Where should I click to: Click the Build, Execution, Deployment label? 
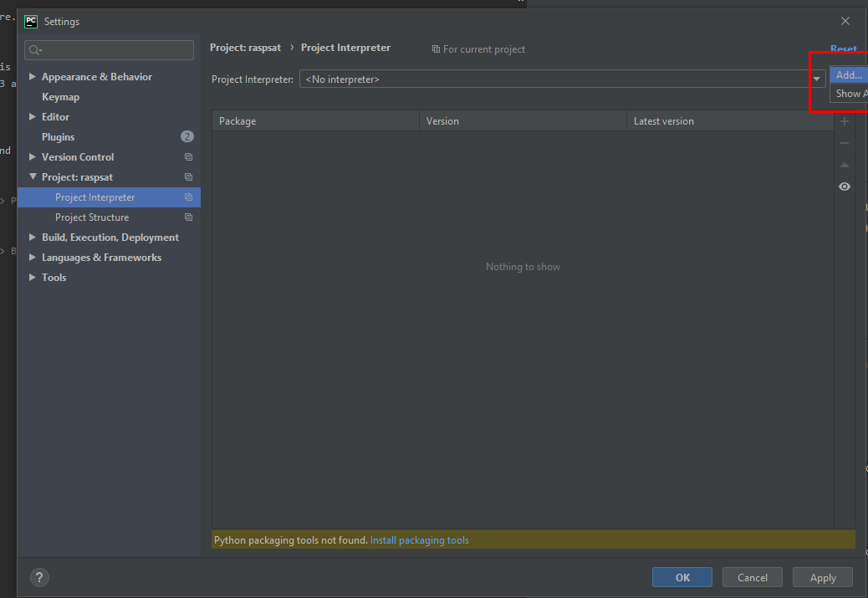(110, 237)
